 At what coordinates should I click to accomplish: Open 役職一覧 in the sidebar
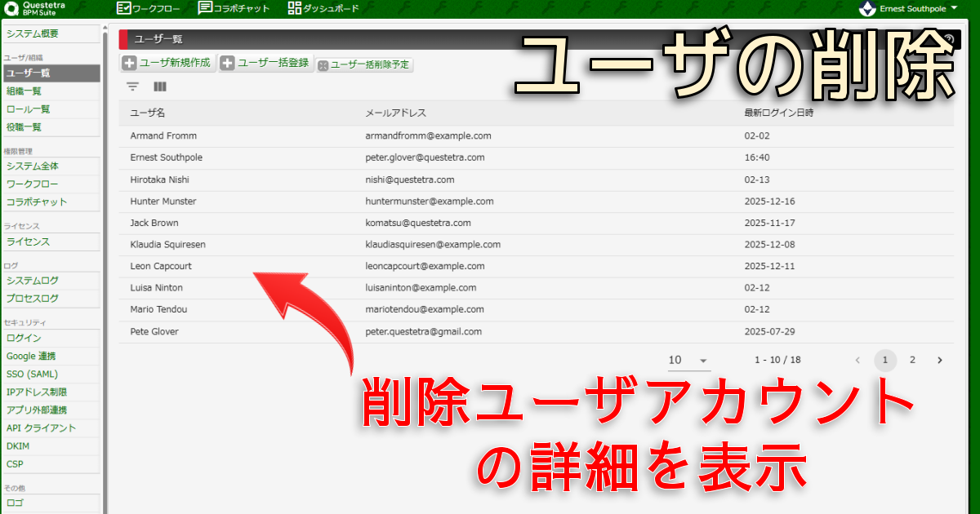51,127
